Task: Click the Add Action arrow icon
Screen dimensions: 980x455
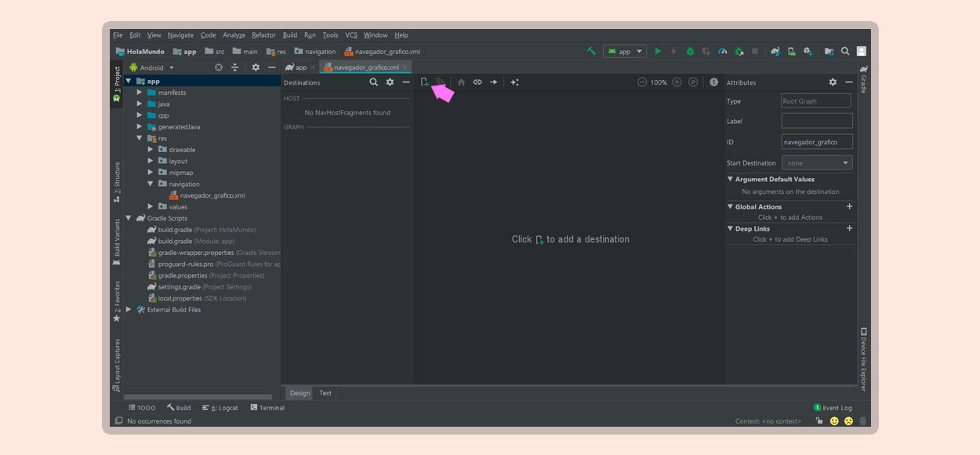Action: click(494, 82)
